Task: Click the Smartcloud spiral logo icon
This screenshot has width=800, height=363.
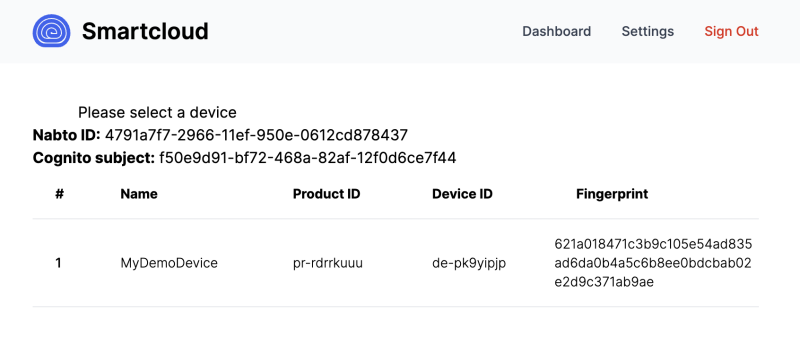Action: point(52,31)
